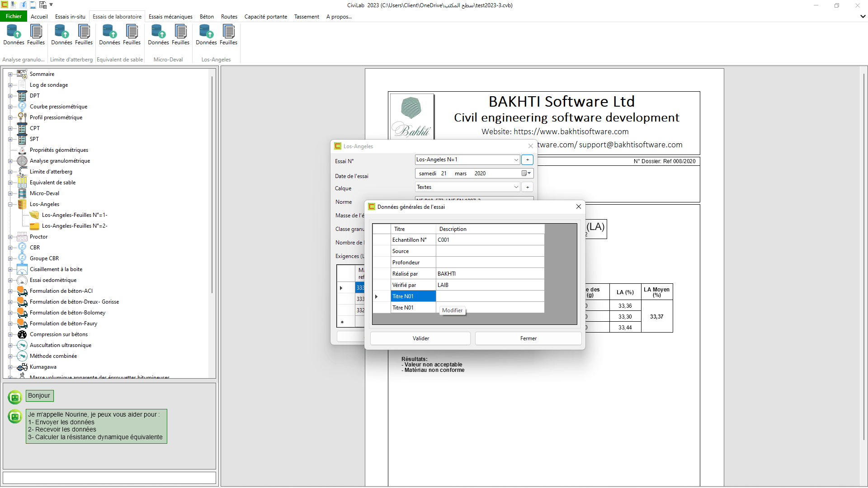Viewport: 868px width, 488px height.
Task: Open Feuilles for Los-Angeles in ribbon
Action: pyautogui.click(x=229, y=35)
